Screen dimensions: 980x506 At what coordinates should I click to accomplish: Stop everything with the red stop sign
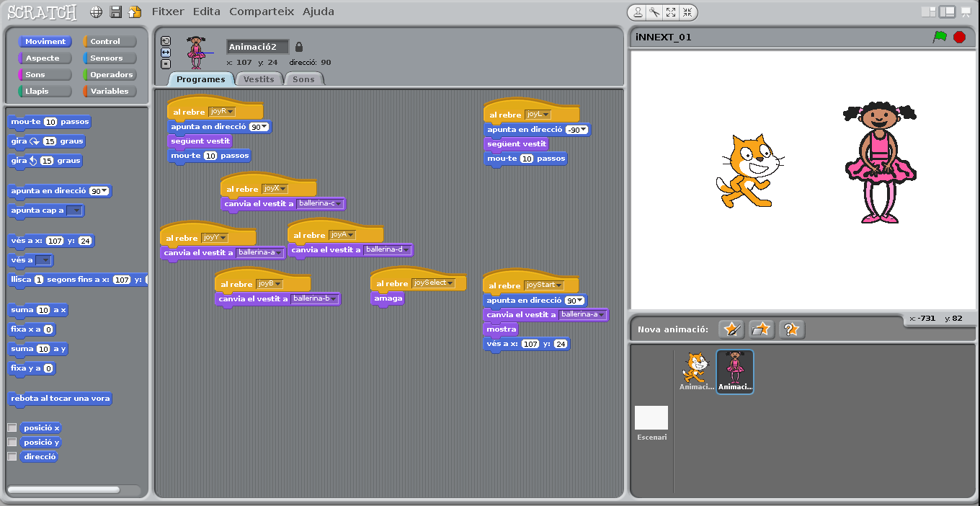[959, 37]
